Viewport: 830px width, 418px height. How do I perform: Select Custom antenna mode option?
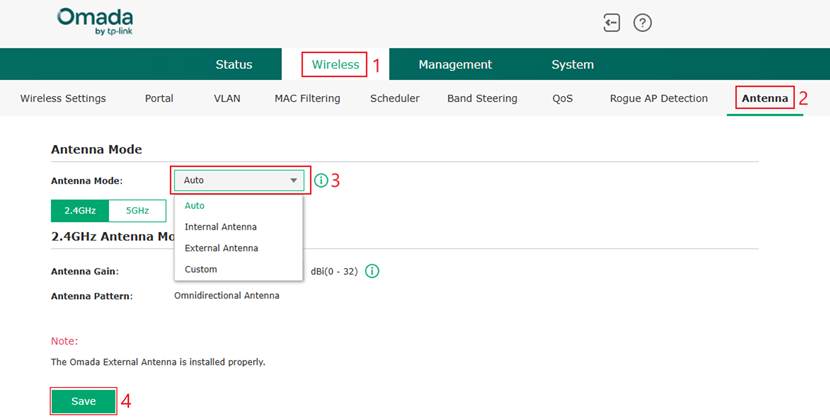(x=201, y=269)
